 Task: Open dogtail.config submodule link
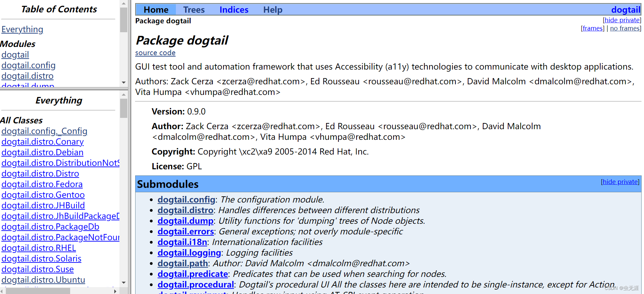click(x=186, y=199)
